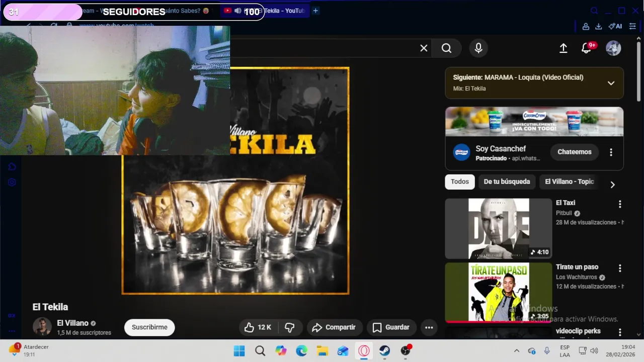Open the YouTube create upload icon
Image resolution: width=644 pixels, height=362 pixels.
tap(563, 48)
